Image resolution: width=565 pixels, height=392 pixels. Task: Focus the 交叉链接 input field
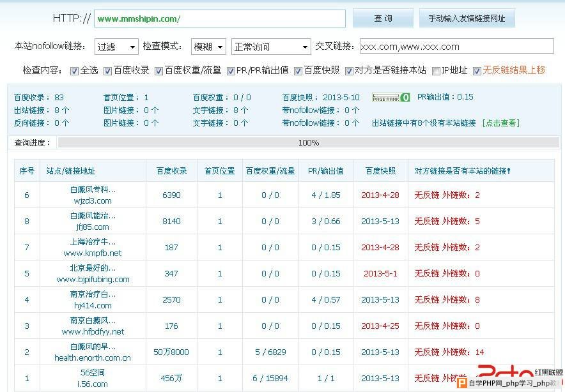click(x=456, y=47)
